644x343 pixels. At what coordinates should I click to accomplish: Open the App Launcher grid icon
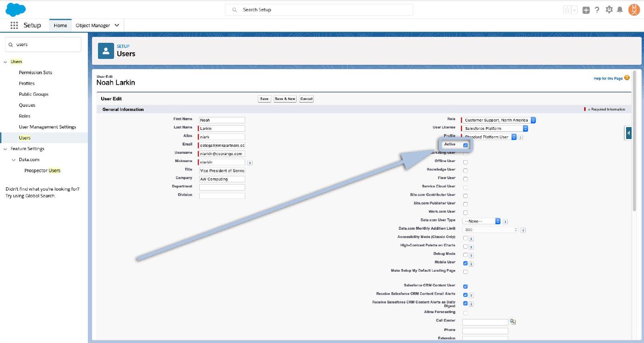point(14,25)
